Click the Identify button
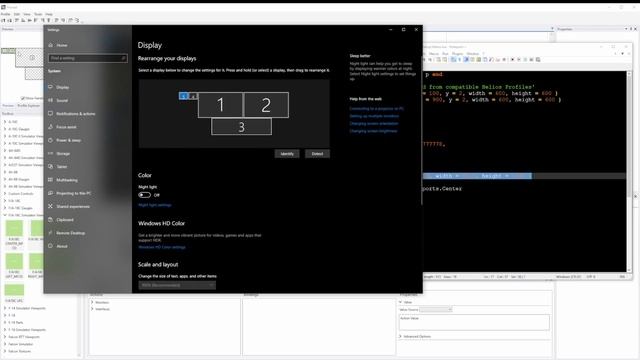This screenshot has height=360, width=640. (287, 154)
